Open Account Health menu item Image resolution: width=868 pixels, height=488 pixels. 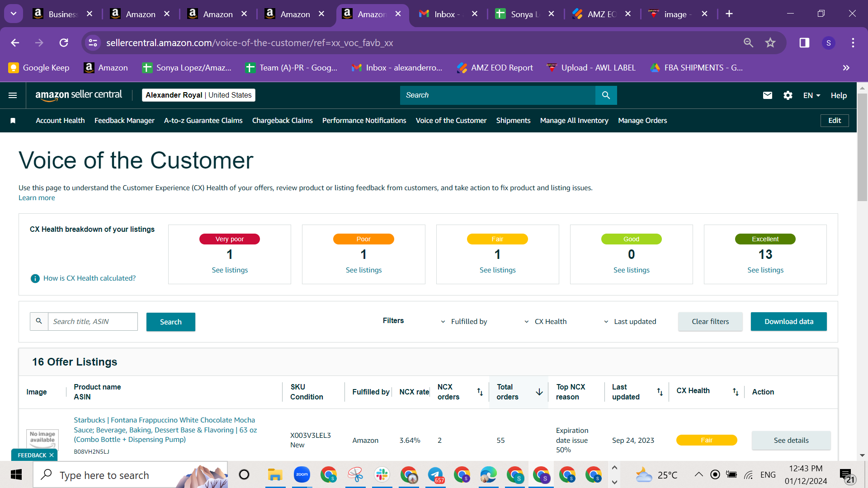tap(60, 121)
